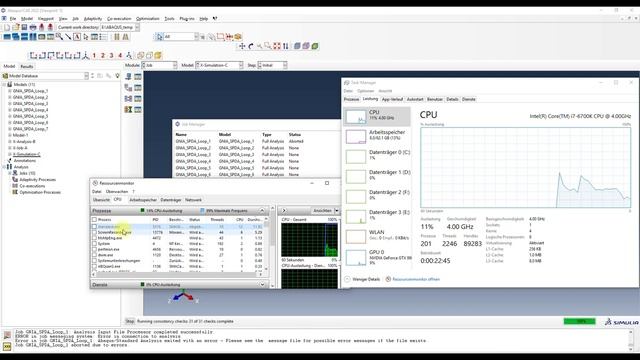Click the Create Adaptivity Process icon
The image size is (640, 360).
tap(129, 87)
